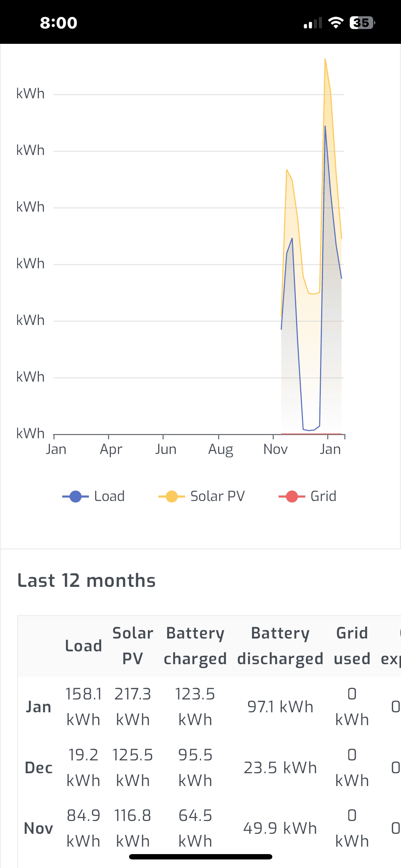Tap the Last 12 months heading
Screen dimensions: 401x868
pyautogui.click(x=87, y=580)
